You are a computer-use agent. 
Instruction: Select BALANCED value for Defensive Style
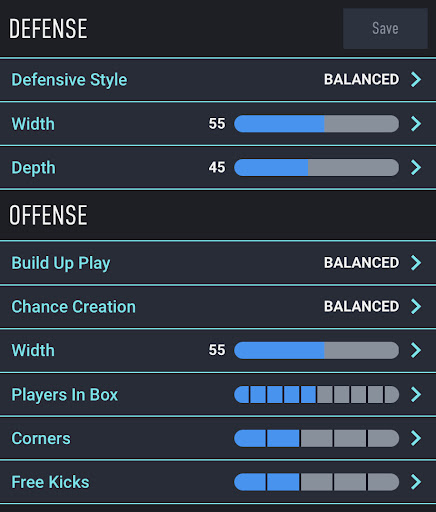[x=361, y=79]
